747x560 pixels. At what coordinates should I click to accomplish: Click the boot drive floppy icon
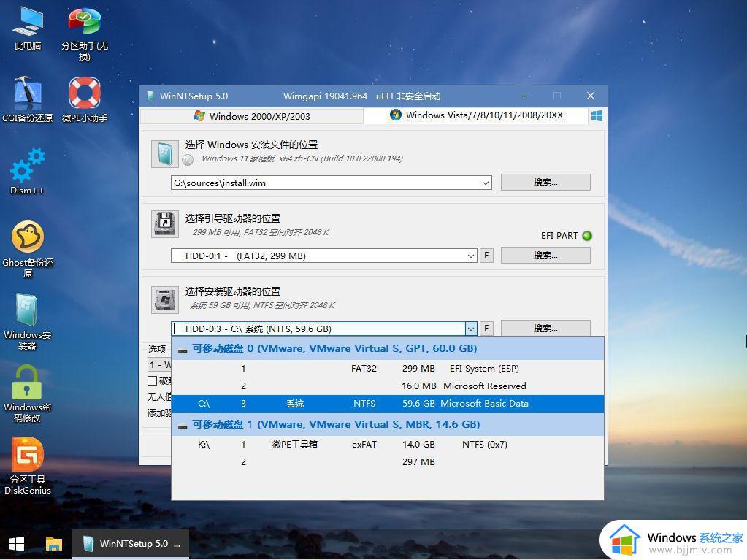point(165,224)
